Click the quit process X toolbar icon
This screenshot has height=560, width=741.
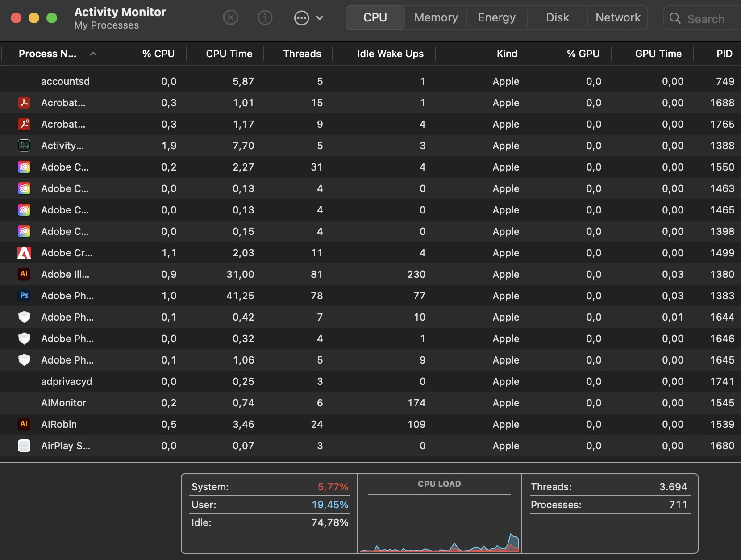click(x=231, y=17)
